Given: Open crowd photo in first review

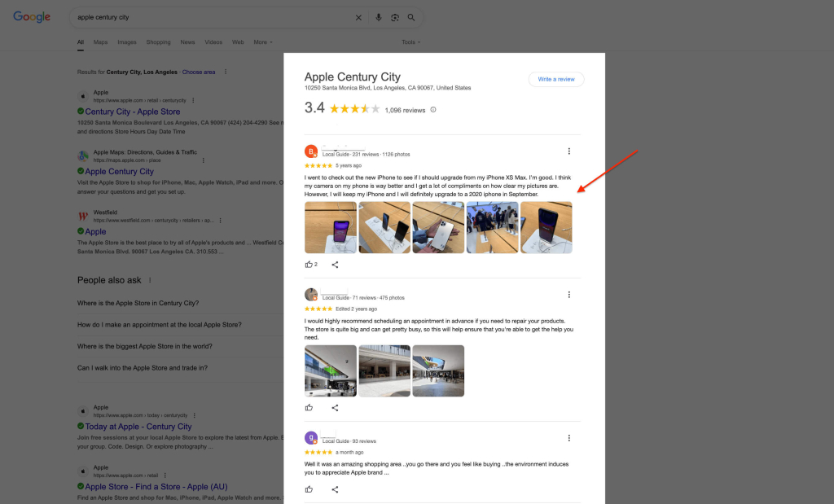Looking at the screenshot, I should [492, 227].
